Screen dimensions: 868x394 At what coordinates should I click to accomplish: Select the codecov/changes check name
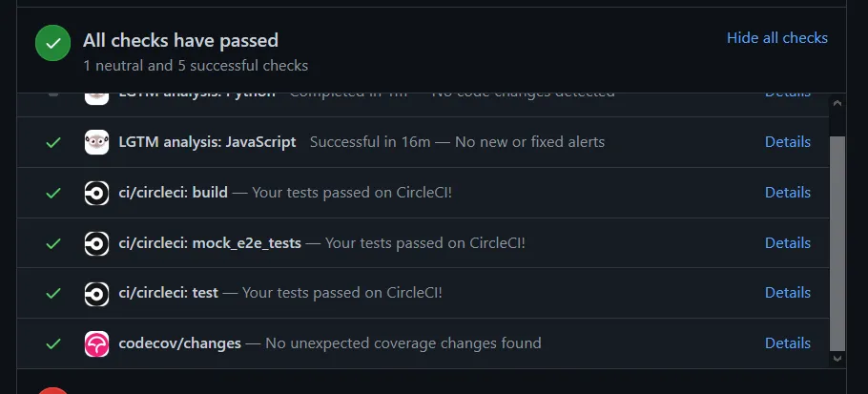(179, 343)
